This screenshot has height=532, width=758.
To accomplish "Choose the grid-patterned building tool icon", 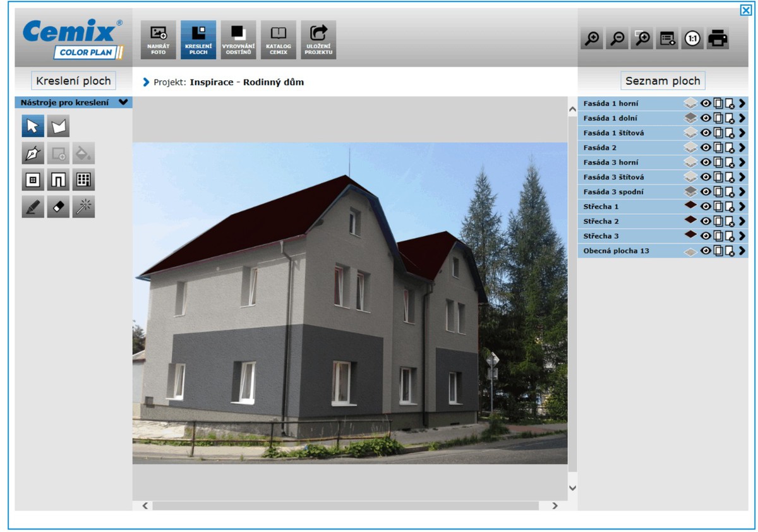I will pos(83,180).
